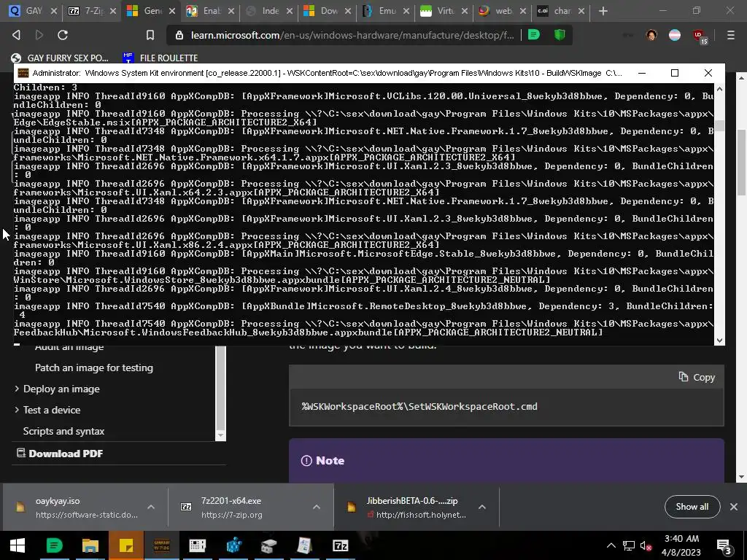The image size is (747, 560).
Task: Click the sidebar scrollbar down arrow
Action: 220,435
